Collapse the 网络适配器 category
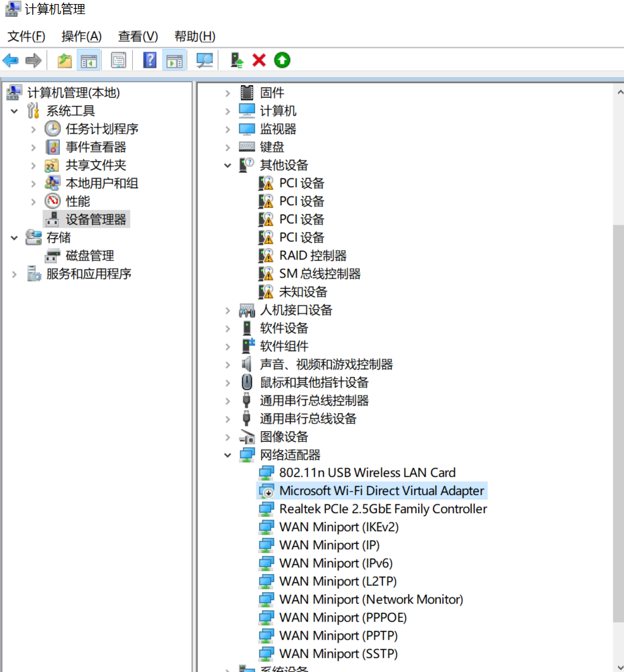The image size is (624, 672). point(228,455)
